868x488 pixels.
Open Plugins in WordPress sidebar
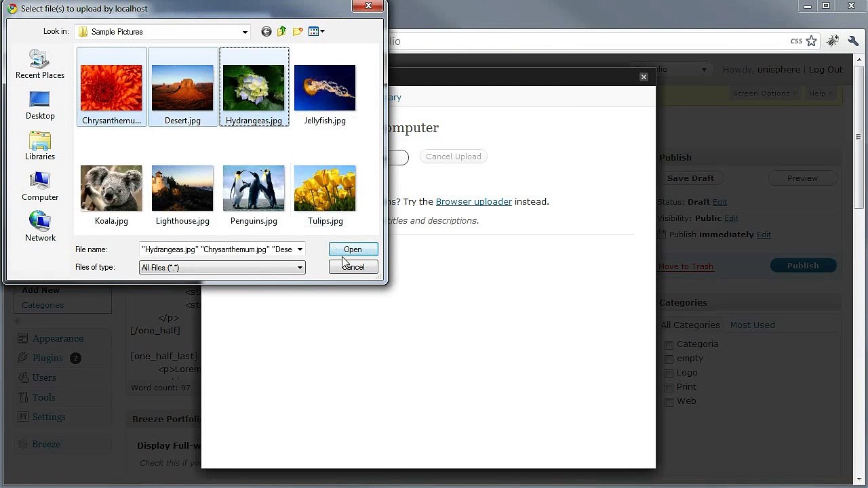click(47, 358)
